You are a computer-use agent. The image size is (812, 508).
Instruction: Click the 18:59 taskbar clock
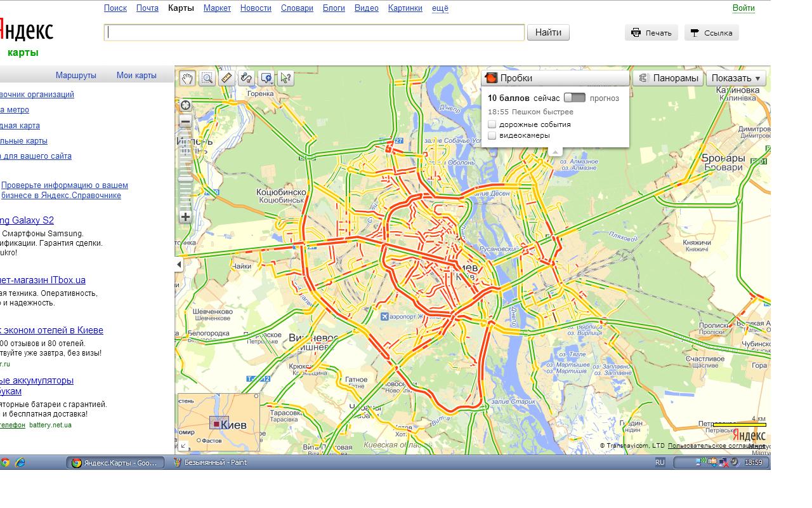coord(753,463)
